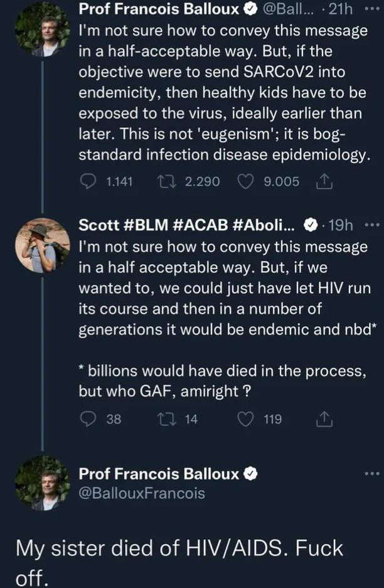Share the first Balloux tweet
This screenshot has width=384, height=588.
coord(325,182)
